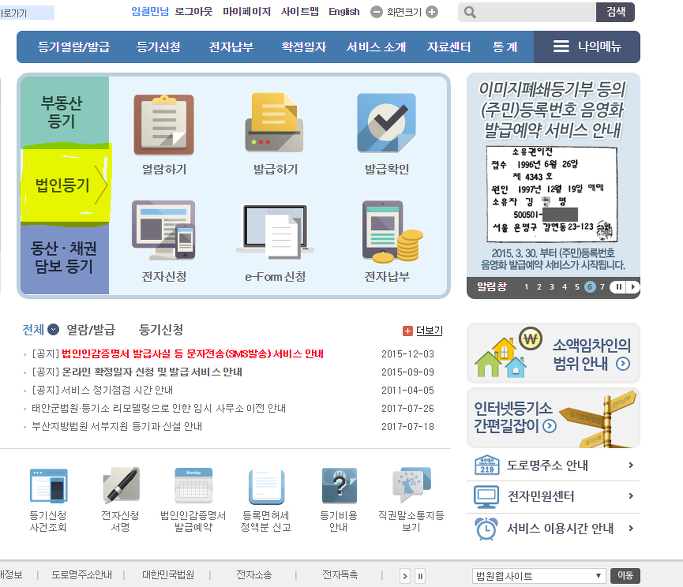Open the 열람하기 clipboard icon
The image size is (683, 587).
(164, 125)
